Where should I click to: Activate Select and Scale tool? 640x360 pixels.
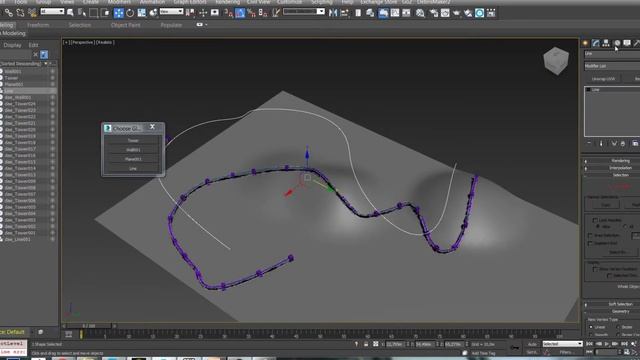(142, 13)
